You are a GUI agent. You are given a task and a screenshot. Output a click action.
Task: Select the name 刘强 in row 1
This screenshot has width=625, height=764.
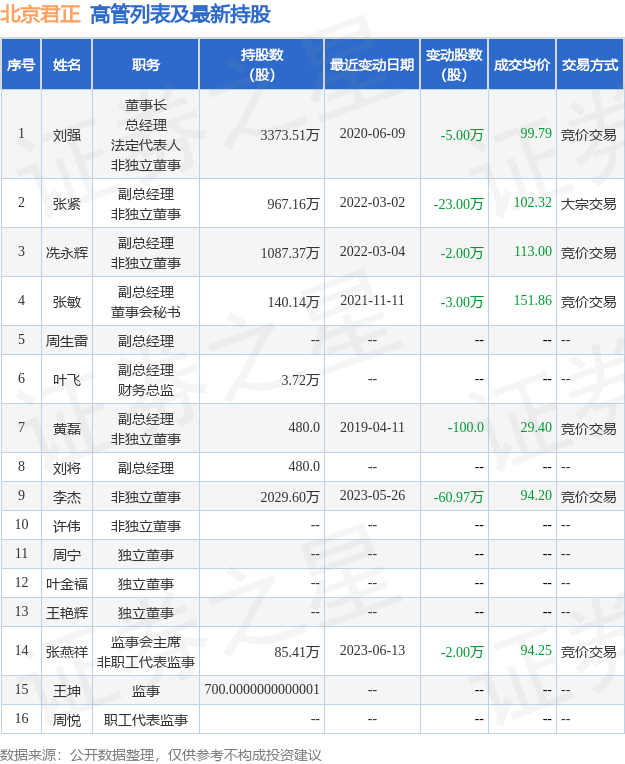67,135
